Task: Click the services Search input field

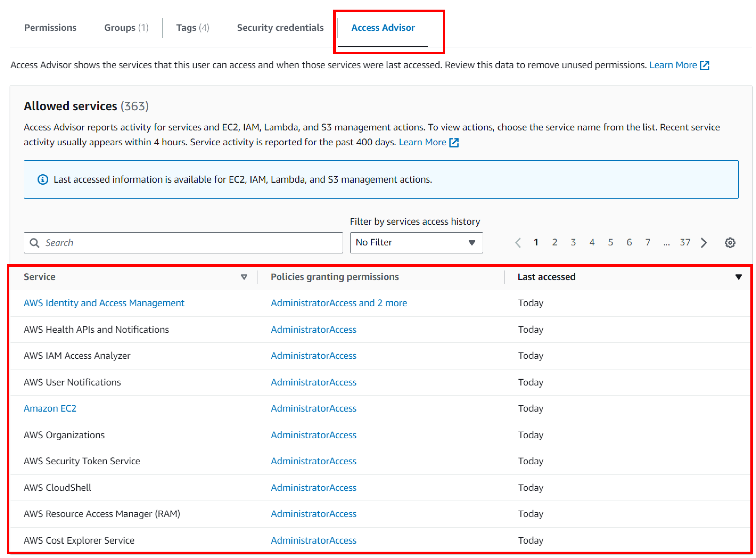Action: click(x=189, y=243)
